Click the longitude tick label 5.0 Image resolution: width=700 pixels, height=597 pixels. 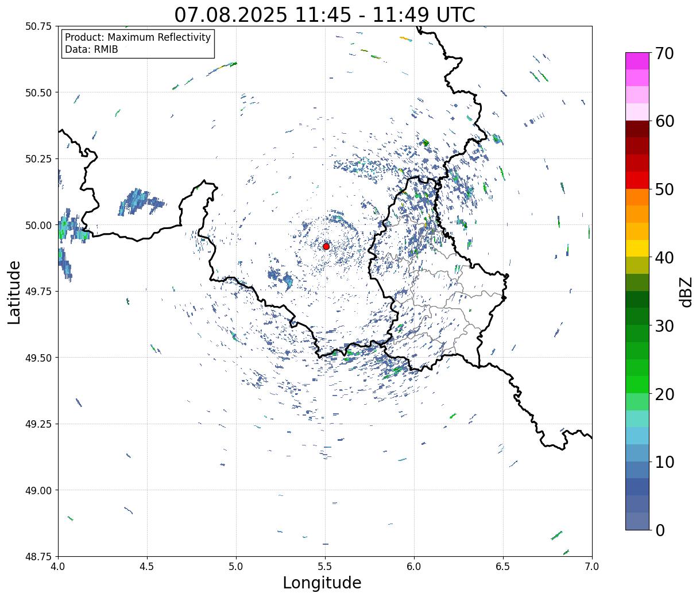236,566
